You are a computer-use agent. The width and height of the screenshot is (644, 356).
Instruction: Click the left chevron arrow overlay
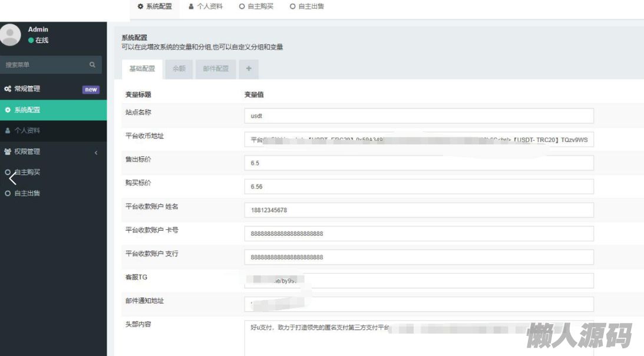pyautogui.click(x=12, y=177)
